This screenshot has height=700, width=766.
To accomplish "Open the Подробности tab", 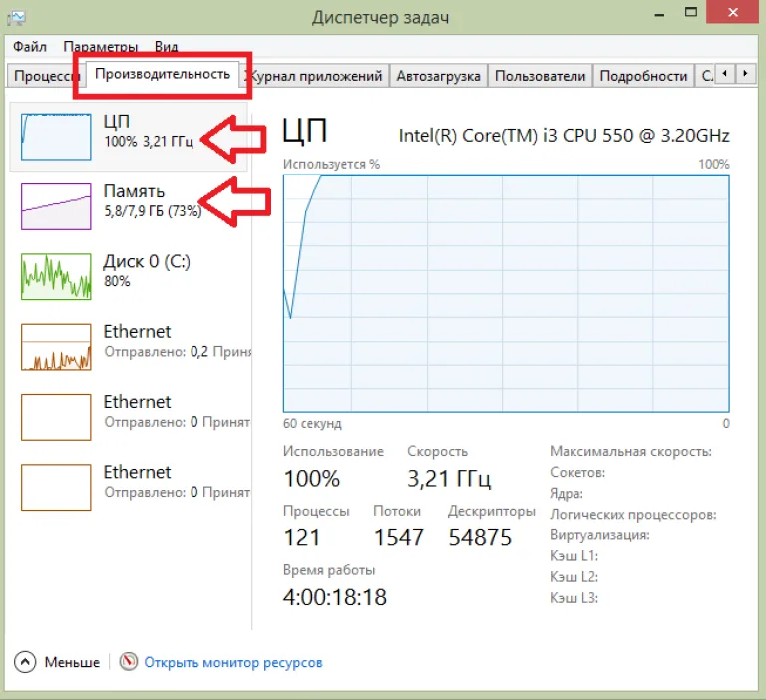I will point(643,76).
